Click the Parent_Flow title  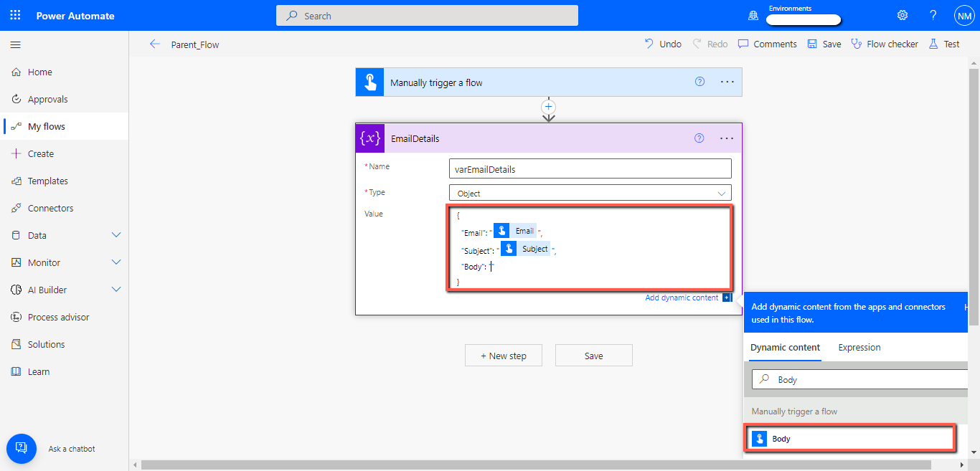pos(195,44)
